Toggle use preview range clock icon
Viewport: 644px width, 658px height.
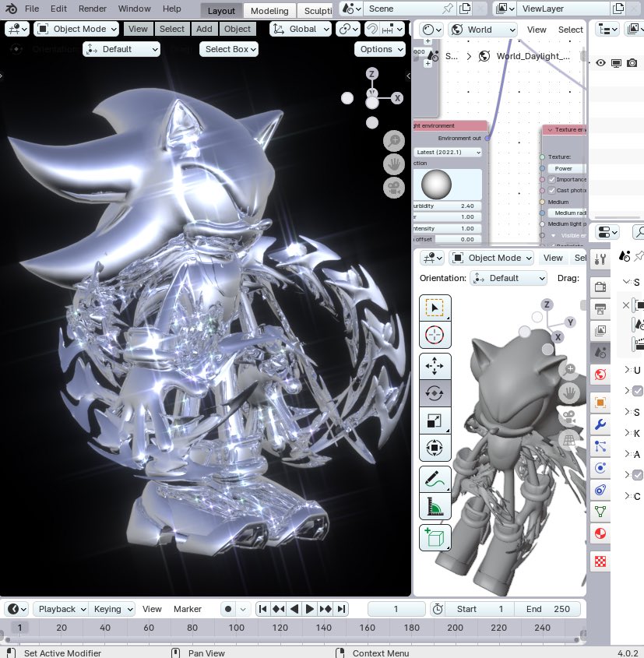pyautogui.click(x=438, y=609)
